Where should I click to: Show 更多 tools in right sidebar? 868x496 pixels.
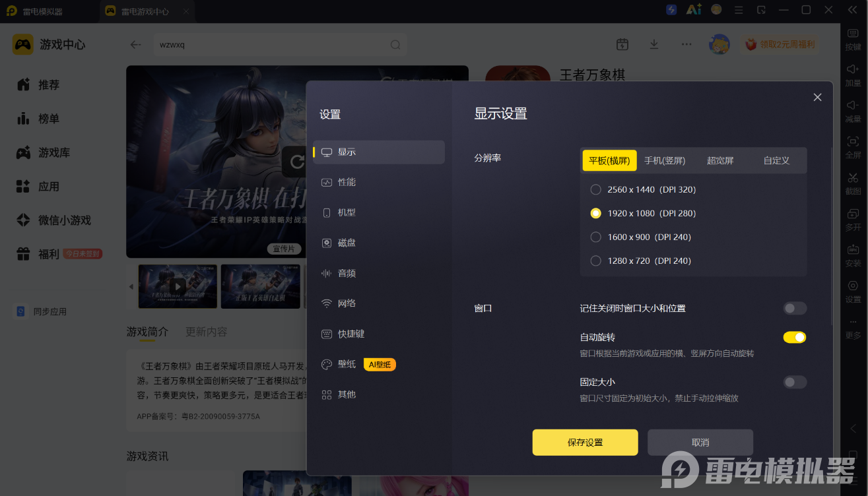pyautogui.click(x=853, y=328)
